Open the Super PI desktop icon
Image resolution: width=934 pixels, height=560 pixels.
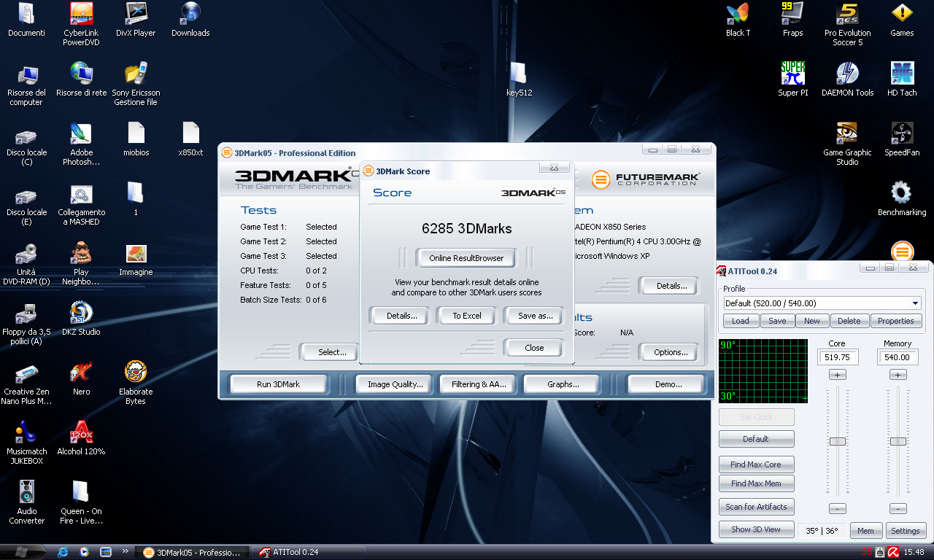click(x=792, y=74)
